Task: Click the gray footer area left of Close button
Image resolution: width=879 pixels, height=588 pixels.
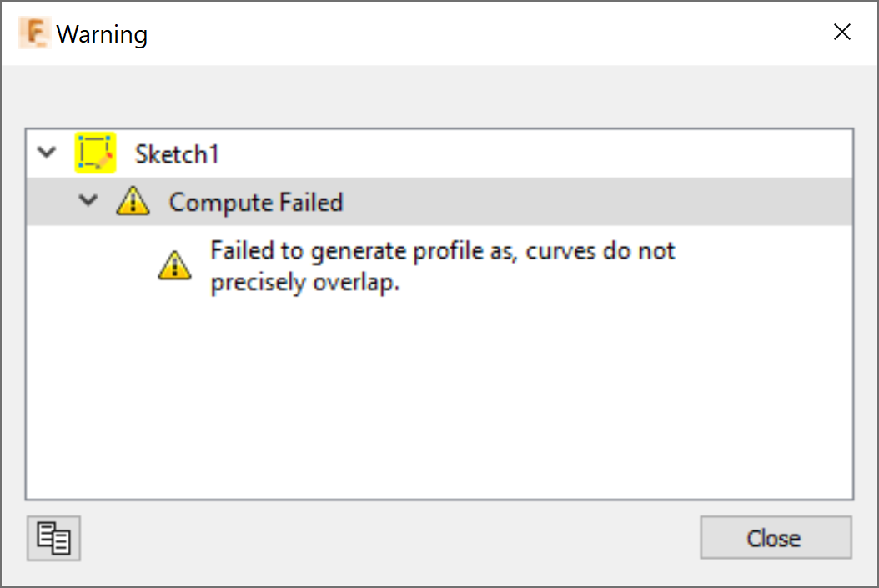Action: [384, 538]
